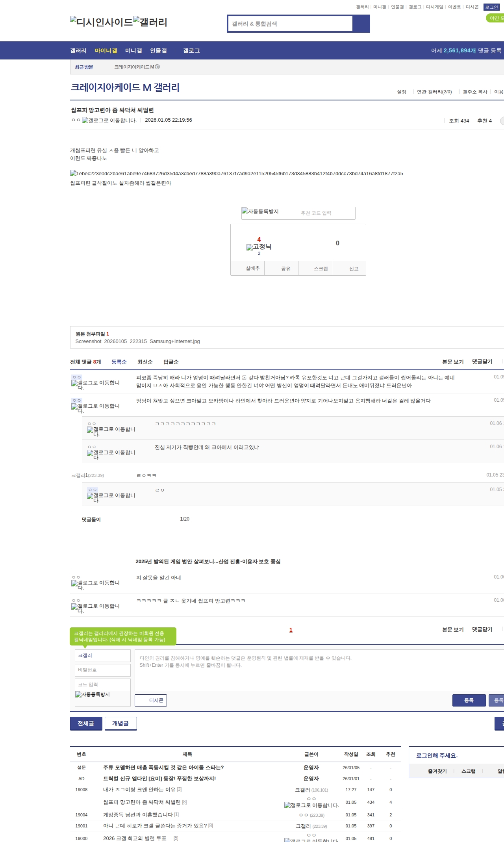
Task: Toggle 댓글닫기 above the comment list
Action: tap(482, 362)
